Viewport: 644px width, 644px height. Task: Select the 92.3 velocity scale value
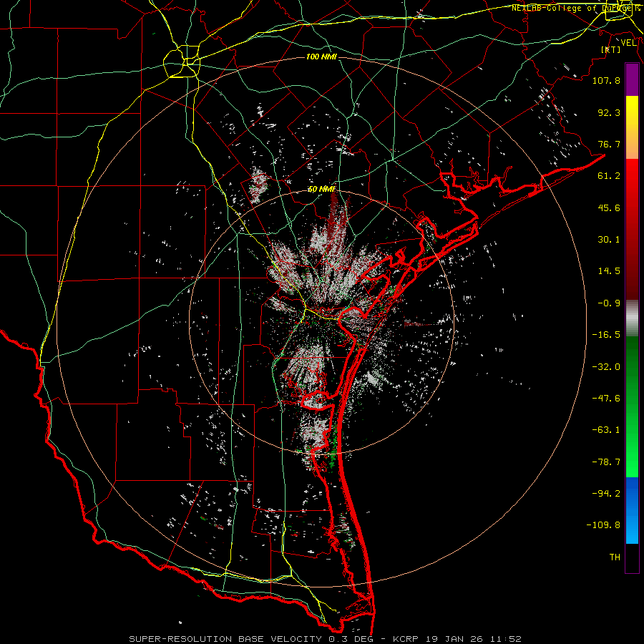pyautogui.click(x=609, y=112)
